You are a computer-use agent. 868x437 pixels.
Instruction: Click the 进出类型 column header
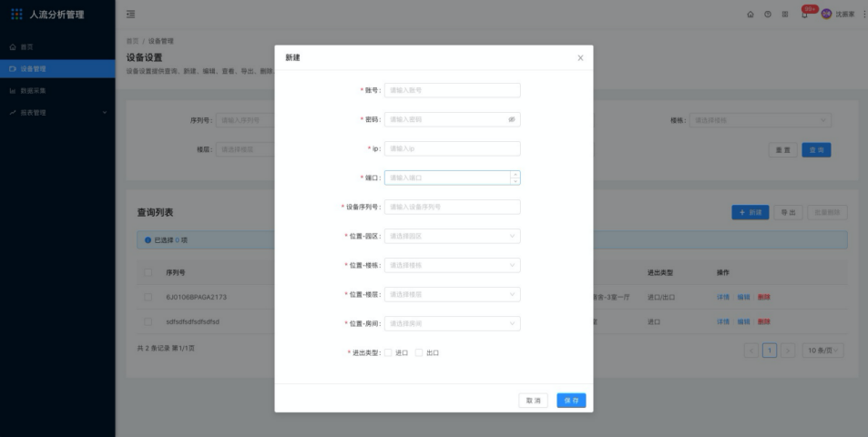click(x=659, y=272)
